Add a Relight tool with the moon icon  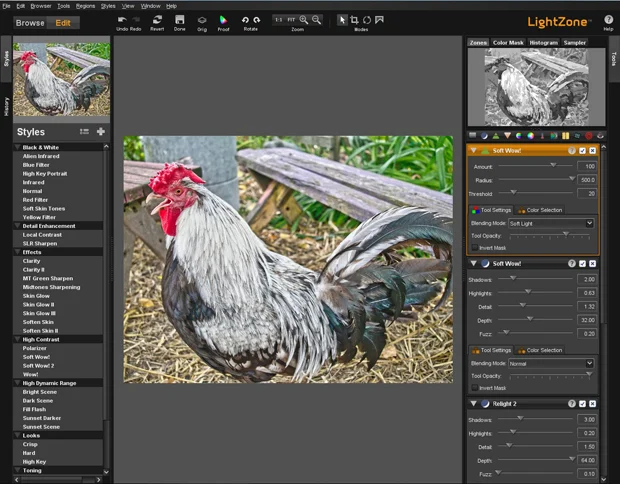click(x=484, y=136)
